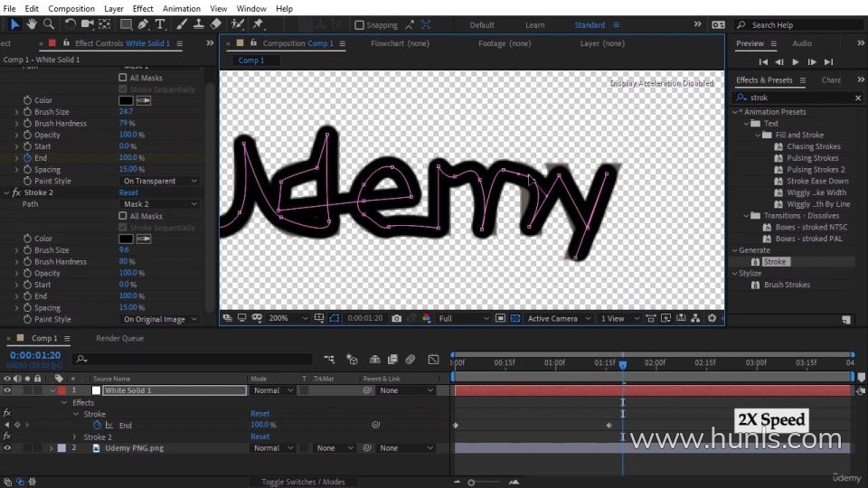Viewport: 868px width, 488px height.
Task: Toggle All Masks checkbox under Stroke 2
Action: [123, 216]
